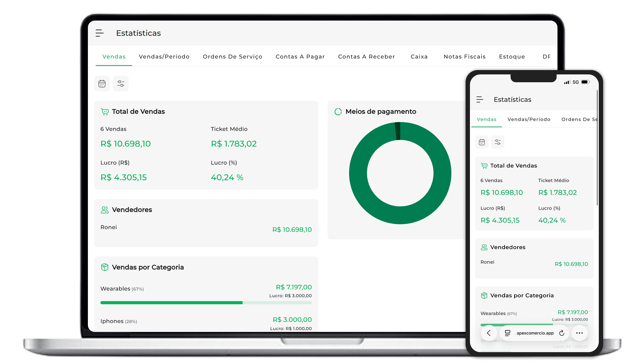Click the phone browser tabs icon
The width and height of the screenshot is (641, 364).
(x=507, y=333)
